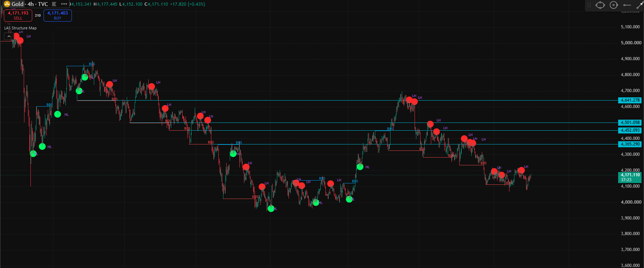Click the flag icon beside TVC
Image resolution: width=644 pixels, height=268 pixels.
[x=54, y=4]
